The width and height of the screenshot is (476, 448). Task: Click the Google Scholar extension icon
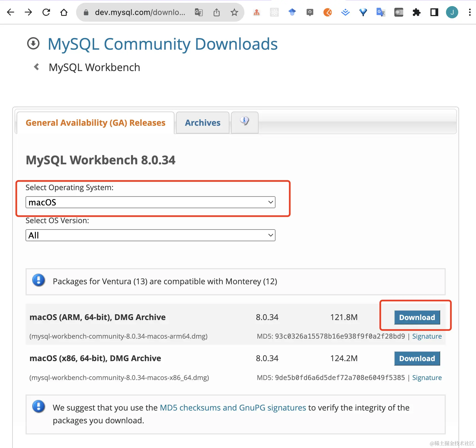[x=292, y=12]
